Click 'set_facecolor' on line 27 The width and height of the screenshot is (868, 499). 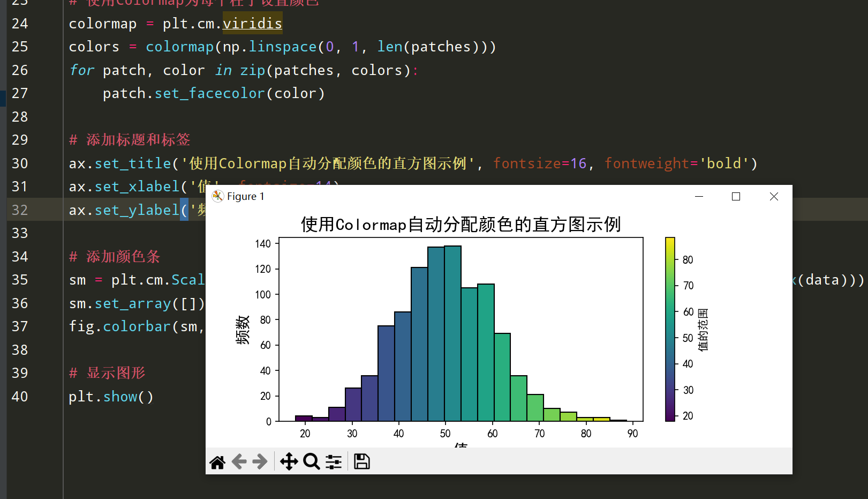coord(210,93)
